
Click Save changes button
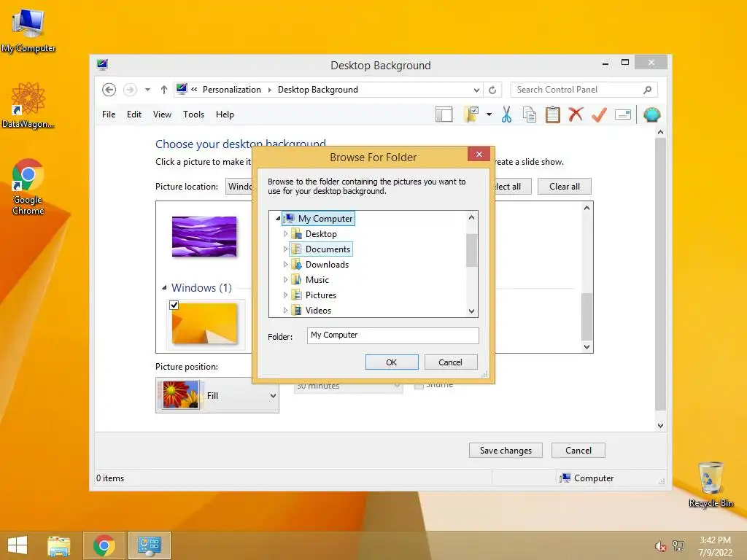click(506, 451)
